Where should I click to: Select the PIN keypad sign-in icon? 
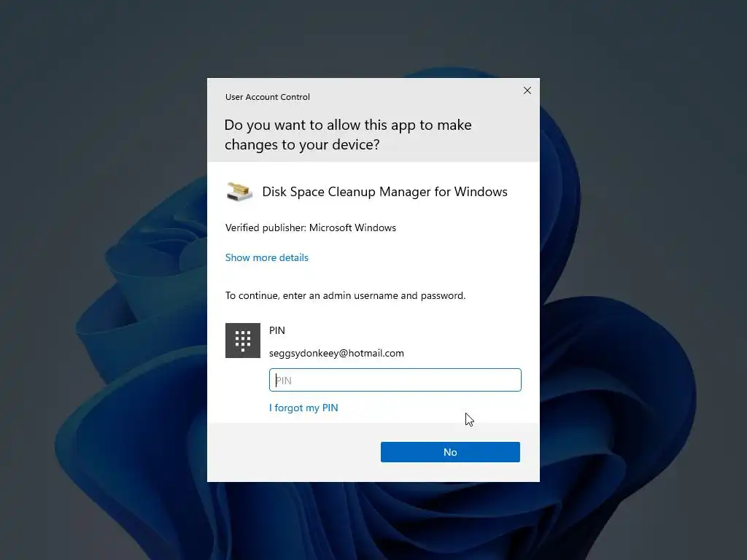click(x=243, y=341)
